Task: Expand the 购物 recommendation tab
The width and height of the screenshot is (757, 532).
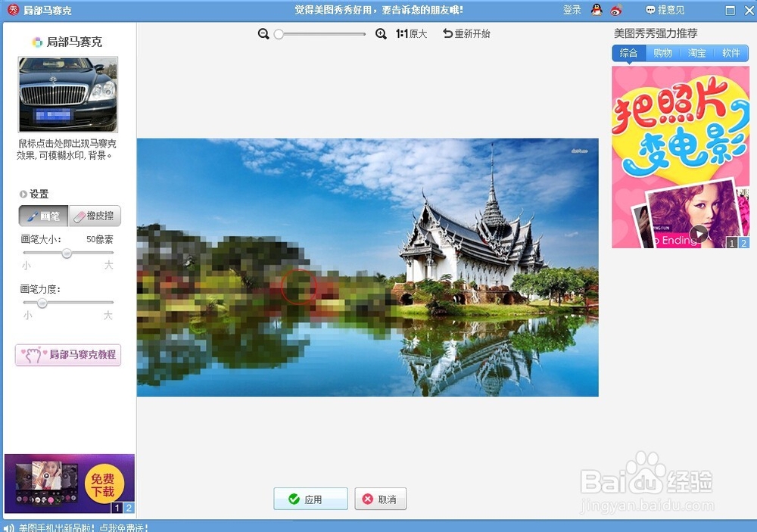Action: click(x=662, y=53)
